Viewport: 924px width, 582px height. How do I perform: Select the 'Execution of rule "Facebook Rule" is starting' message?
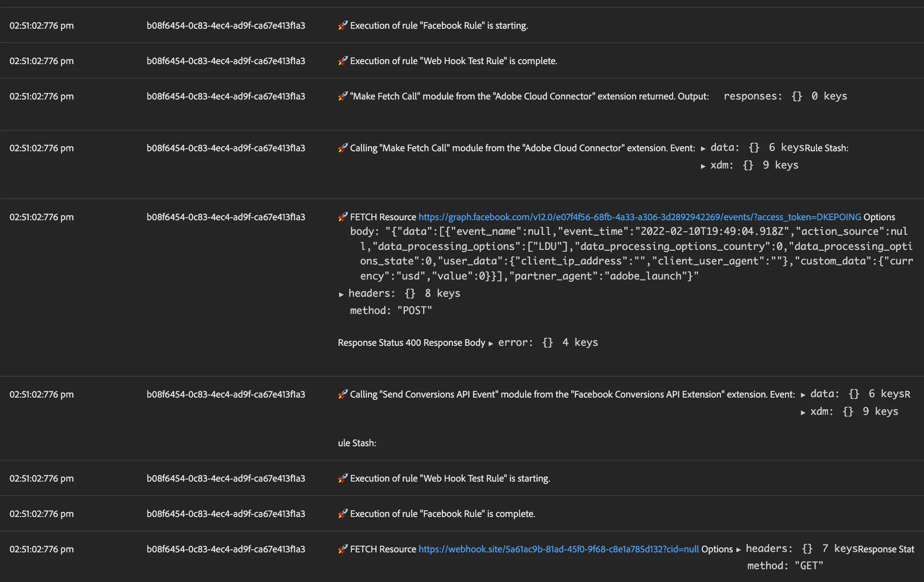point(439,26)
